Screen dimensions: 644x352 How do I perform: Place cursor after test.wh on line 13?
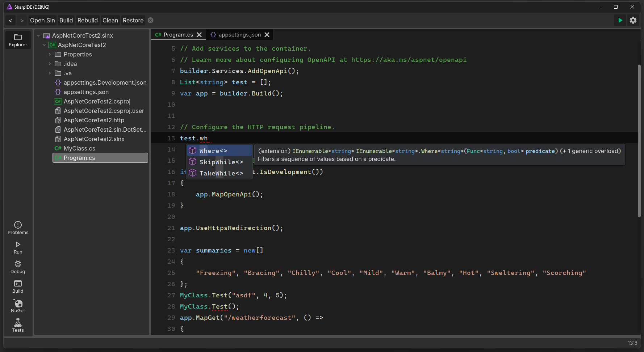coord(209,138)
